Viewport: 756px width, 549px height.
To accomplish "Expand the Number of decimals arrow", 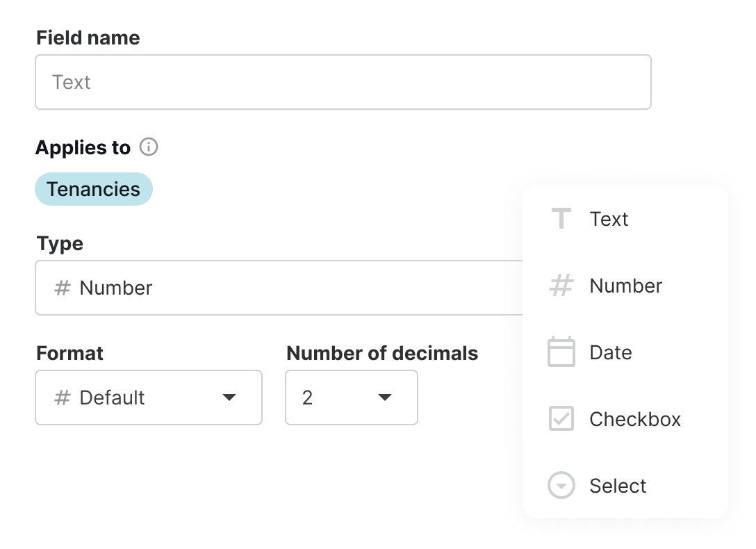I will (384, 398).
